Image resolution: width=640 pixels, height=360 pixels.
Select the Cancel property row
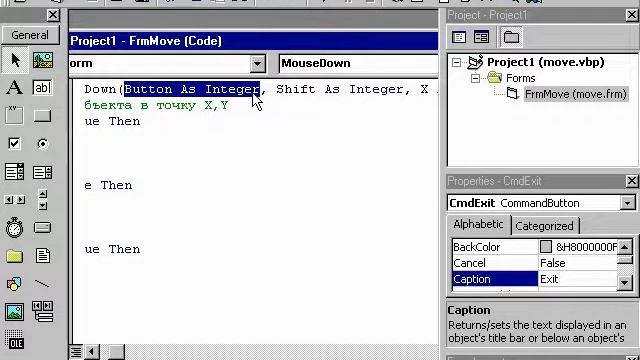click(x=536, y=263)
